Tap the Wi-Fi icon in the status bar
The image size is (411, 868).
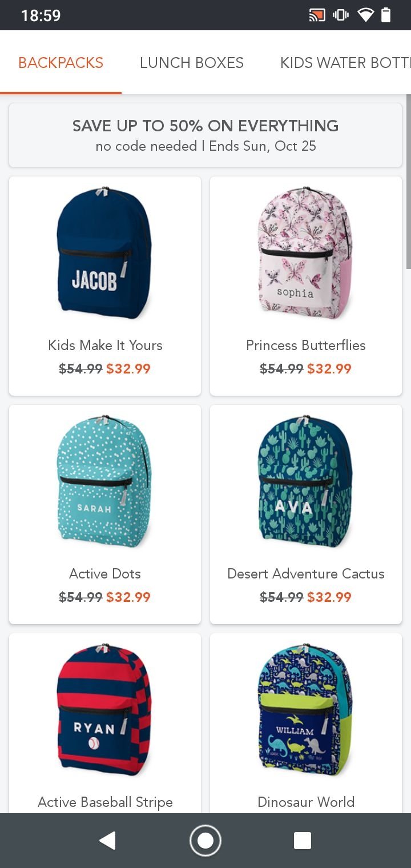pos(365,15)
